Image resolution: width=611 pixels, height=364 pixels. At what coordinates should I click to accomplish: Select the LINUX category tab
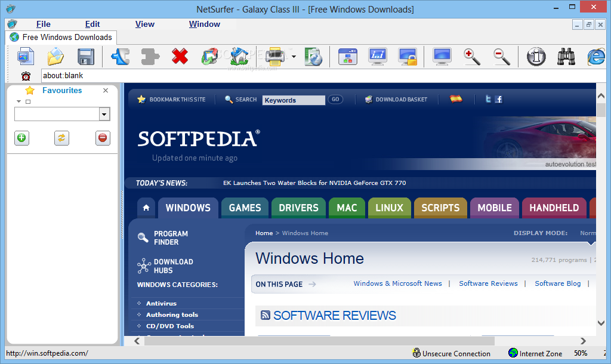[x=389, y=208]
